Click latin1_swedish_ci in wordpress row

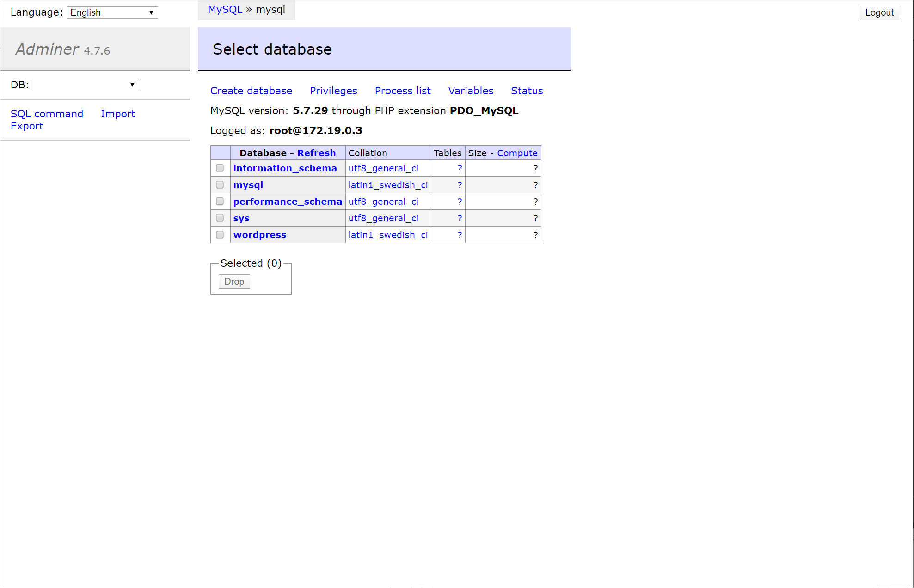388,235
